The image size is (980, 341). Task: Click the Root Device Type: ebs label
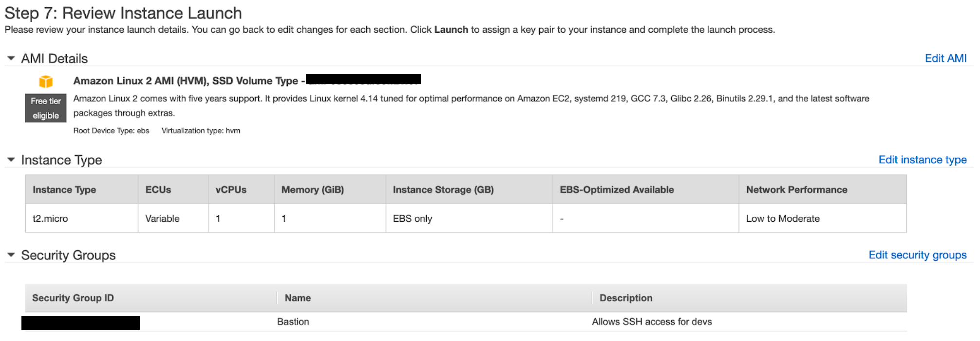[112, 130]
